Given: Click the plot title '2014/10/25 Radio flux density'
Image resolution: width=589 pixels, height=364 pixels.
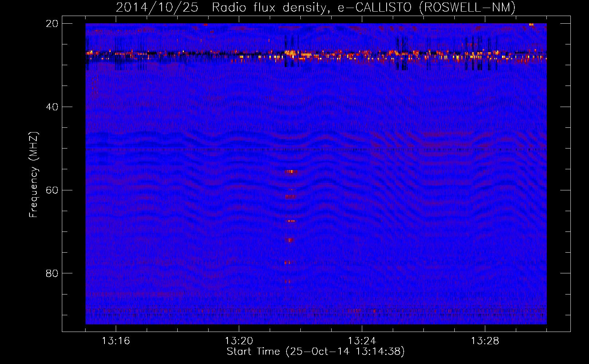Looking at the screenshot, I should pos(316,7).
